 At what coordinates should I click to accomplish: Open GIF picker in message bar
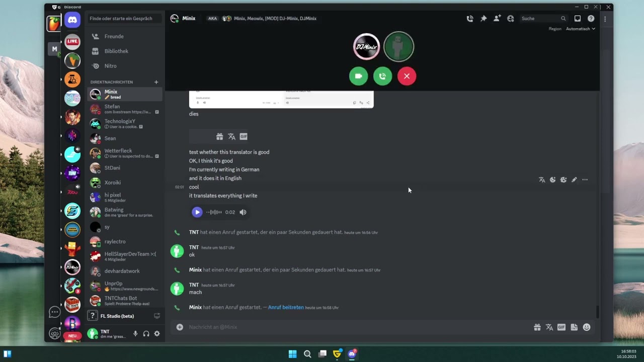coord(561,327)
